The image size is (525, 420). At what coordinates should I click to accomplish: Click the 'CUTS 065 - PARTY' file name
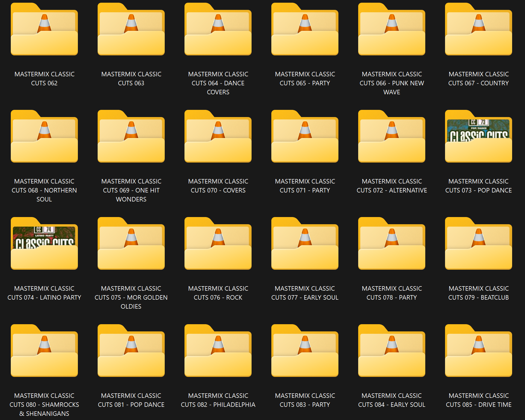(x=305, y=83)
